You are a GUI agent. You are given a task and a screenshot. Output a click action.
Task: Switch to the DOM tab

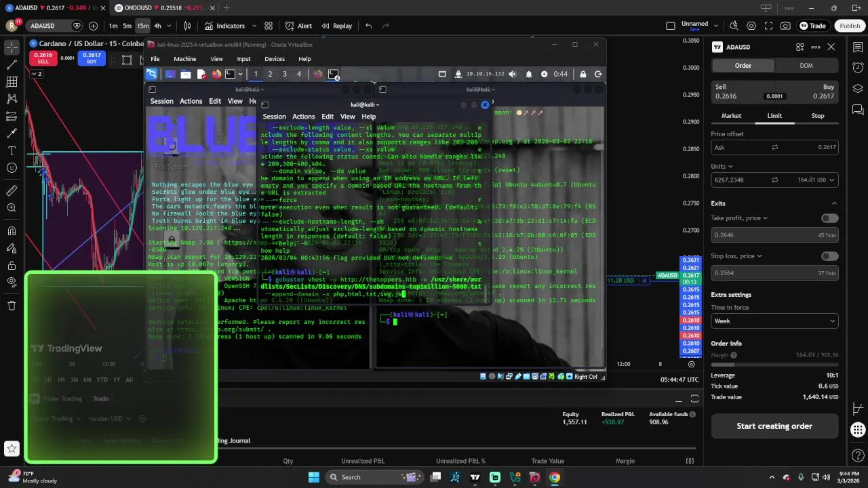806,66
